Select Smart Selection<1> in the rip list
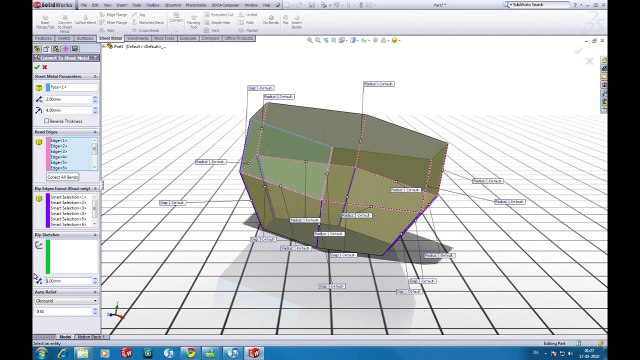The width and height of the screenshot is (640, 360). (68, 197)
